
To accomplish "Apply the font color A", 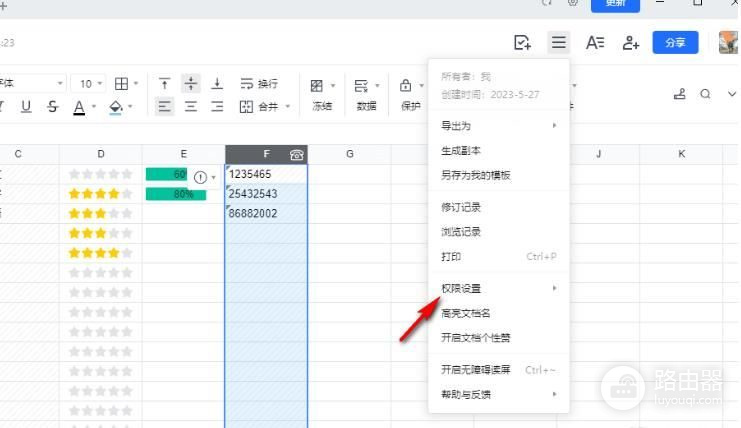I will (79, 107).
